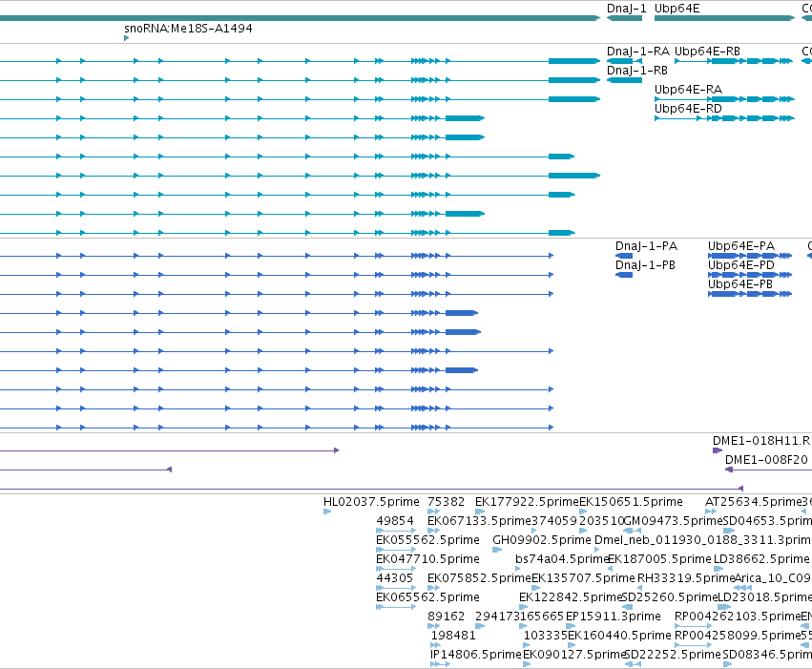Viewport: 812px width, 669px height.
Task: Select the GH09902.5prime EST label
Action: (x=542, y=540)
